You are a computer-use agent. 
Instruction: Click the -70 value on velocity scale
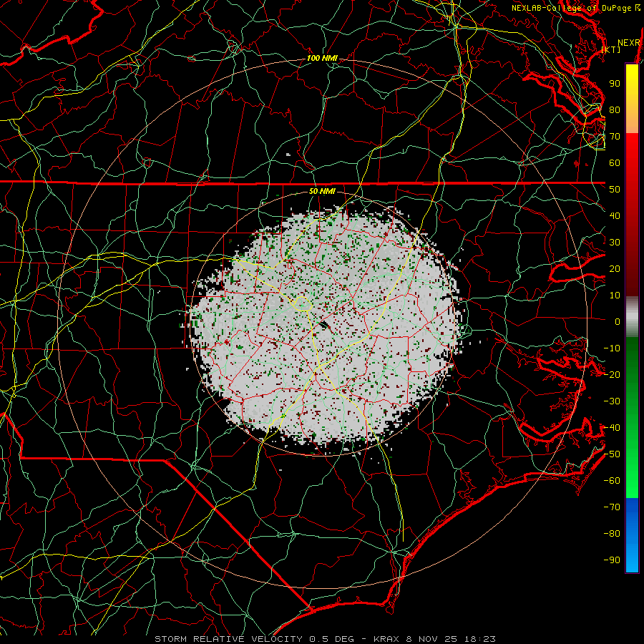coord(612,507)
